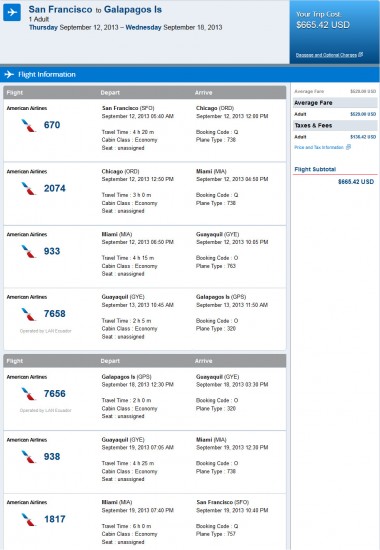This screenshot has height=550, width=380.
Task: Click the external-link icon next to Price and Tax Information
Action: click(x=348, y=147)
